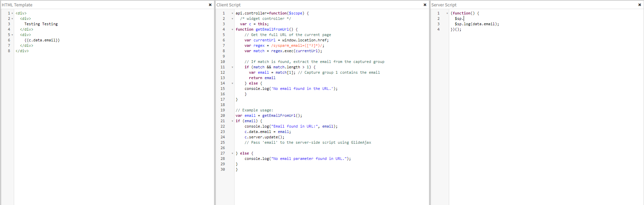Image resolution: width=644 pixels, height=205 pixels.
Task: Click the 'c.server.update();' line
Action: [x=264, y=137]
